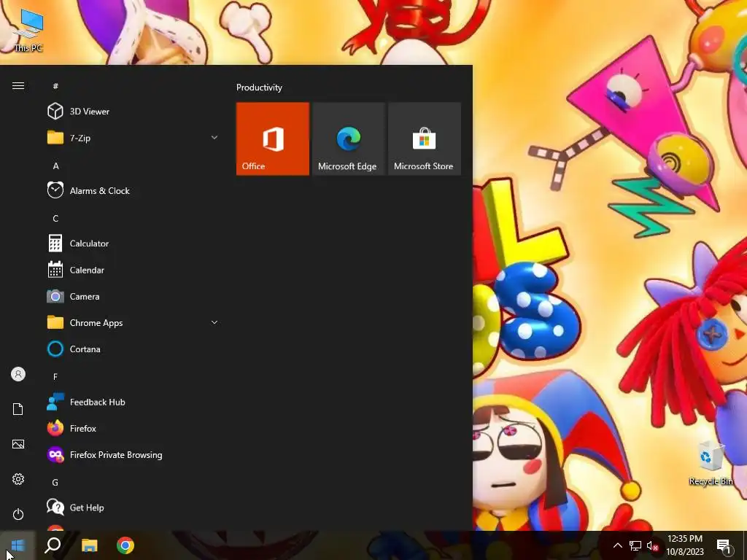Open the 7-Zip folder entry

[x=133, y=138]
